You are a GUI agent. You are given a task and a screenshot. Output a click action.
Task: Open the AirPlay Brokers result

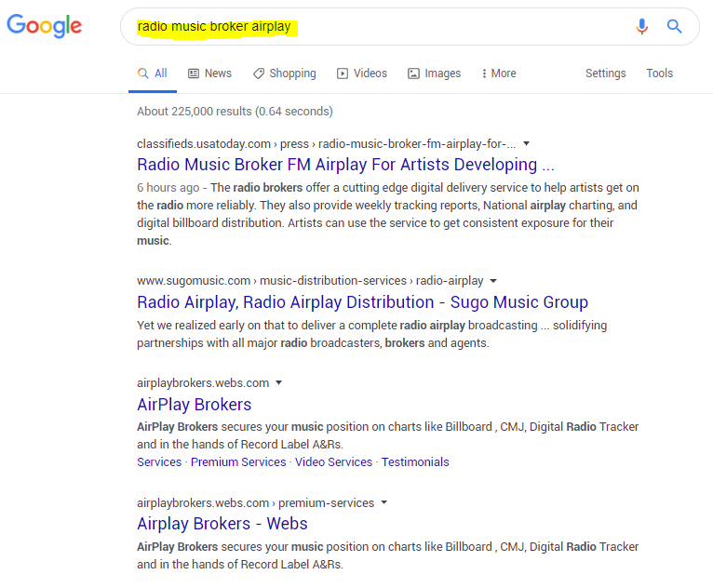195,405
